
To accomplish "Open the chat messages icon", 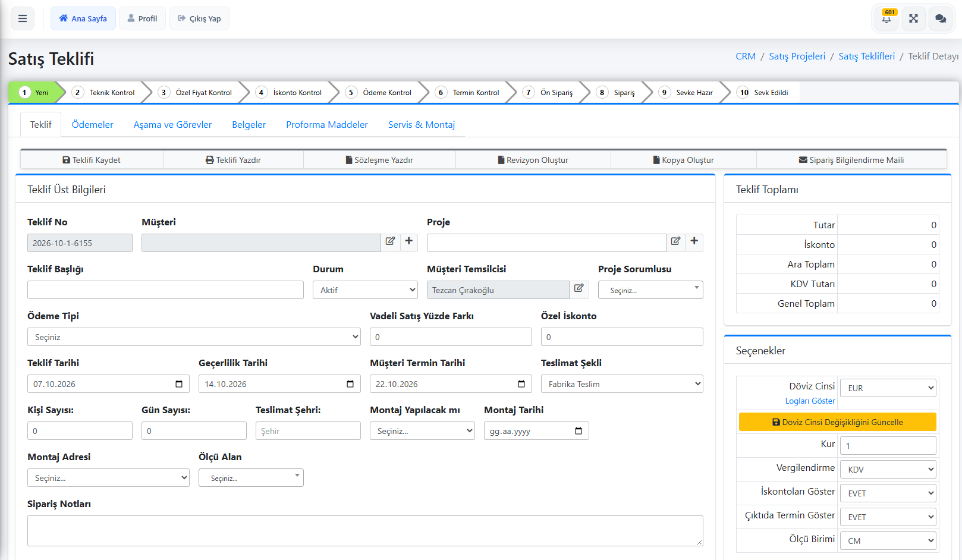I will pyautogui.click(x=941, y=18).
